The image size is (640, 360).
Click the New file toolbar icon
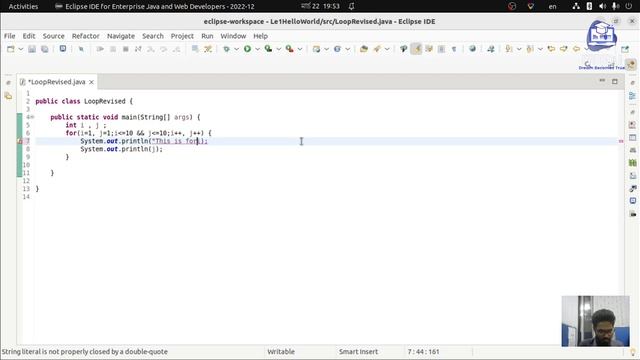coord(11,49)
